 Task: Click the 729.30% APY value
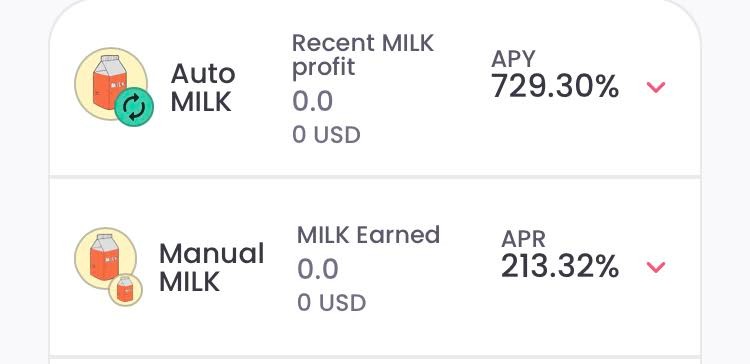coord(555,86)
